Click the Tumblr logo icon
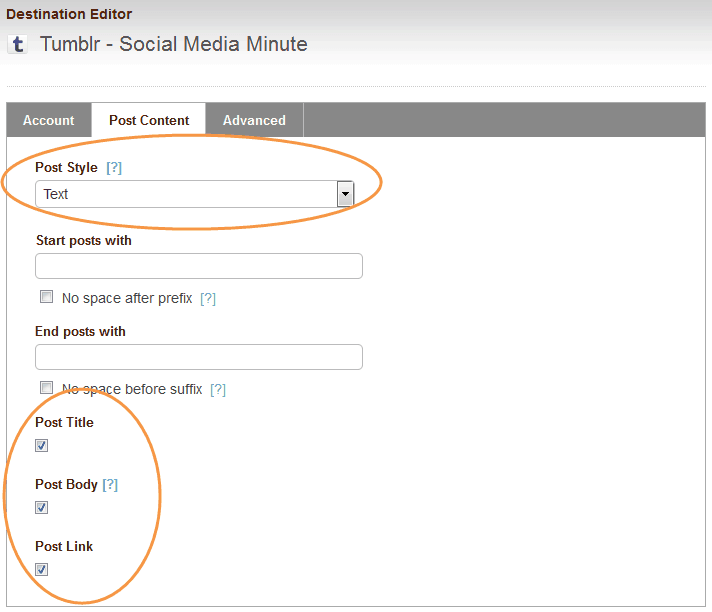 (x=18, y=44)
